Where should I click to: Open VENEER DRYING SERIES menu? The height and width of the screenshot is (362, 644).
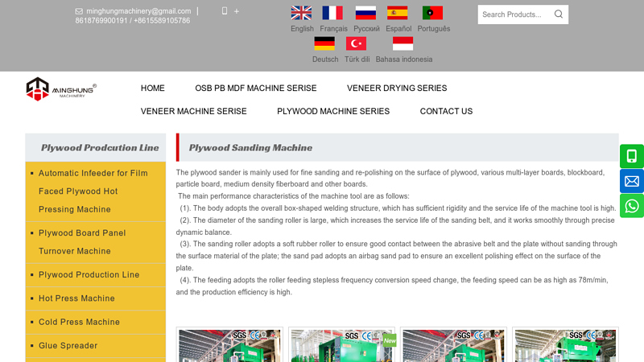pyautogui.click(x=397, y=88)
